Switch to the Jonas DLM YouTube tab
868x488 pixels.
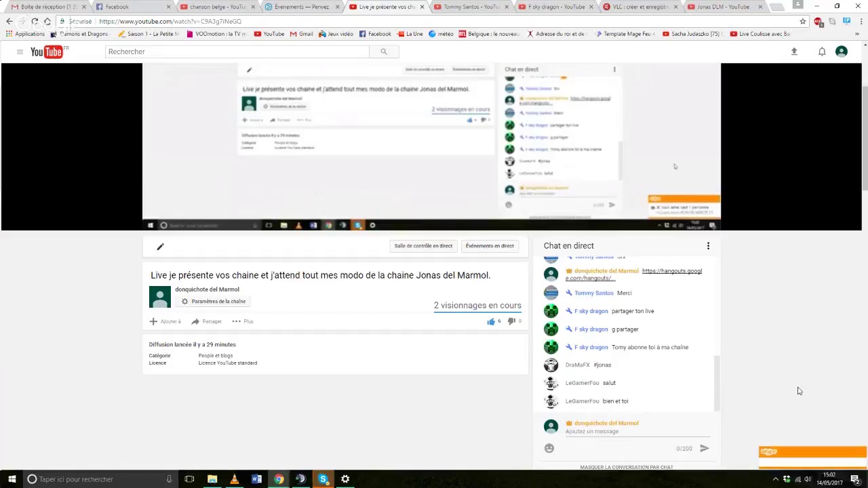point(724,7)
